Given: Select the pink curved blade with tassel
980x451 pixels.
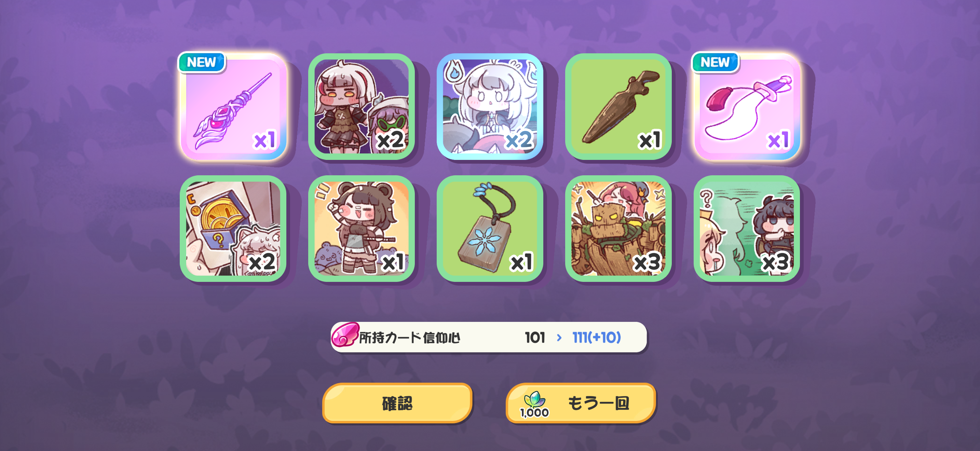Looking at the screenshot, I should (x=747, y=107).
